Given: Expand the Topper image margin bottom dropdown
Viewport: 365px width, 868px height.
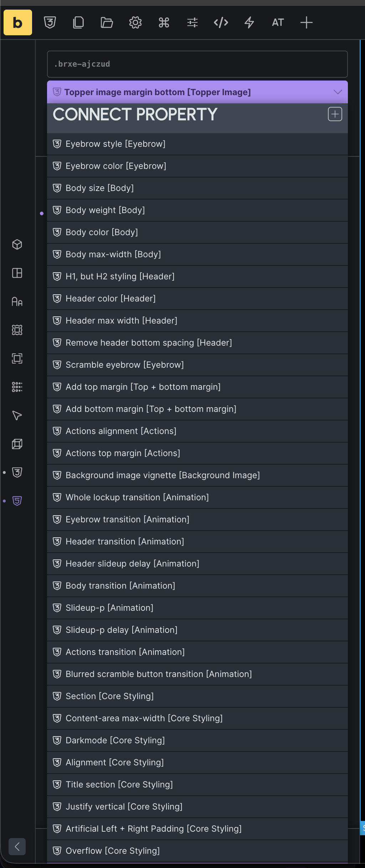Looking at the screenshot, I should (x=337, y=92).
